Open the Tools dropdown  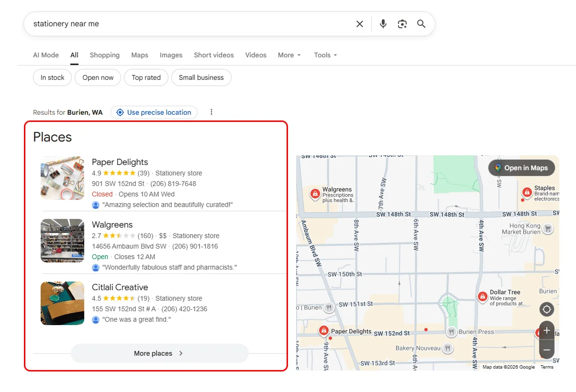click(325, 55)
